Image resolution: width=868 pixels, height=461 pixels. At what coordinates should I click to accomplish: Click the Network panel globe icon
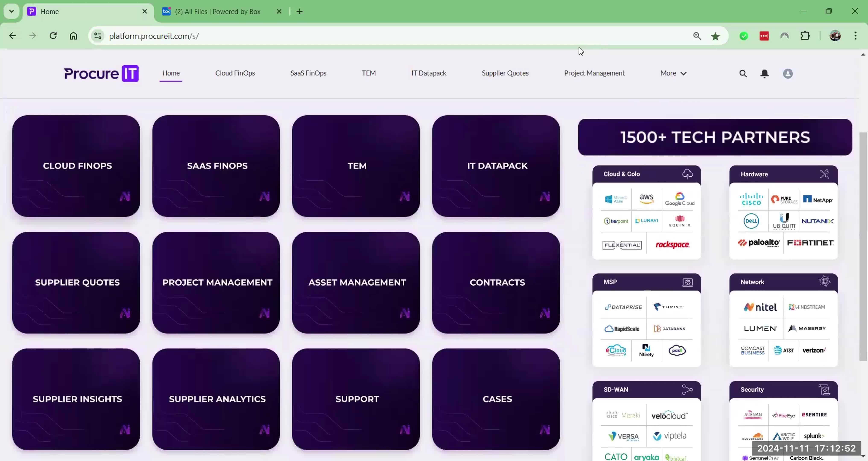pos(824,281)
